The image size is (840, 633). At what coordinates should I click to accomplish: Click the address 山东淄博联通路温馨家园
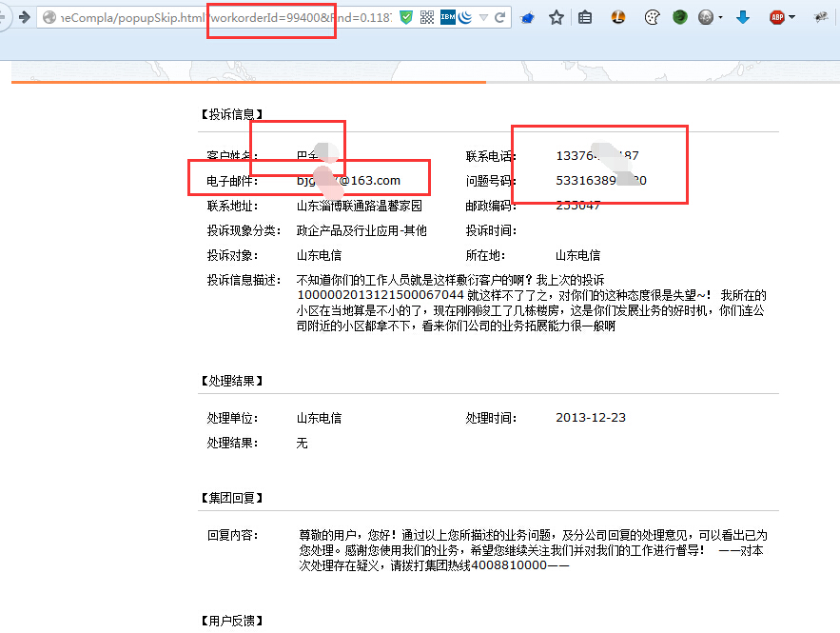pos(360,206)
